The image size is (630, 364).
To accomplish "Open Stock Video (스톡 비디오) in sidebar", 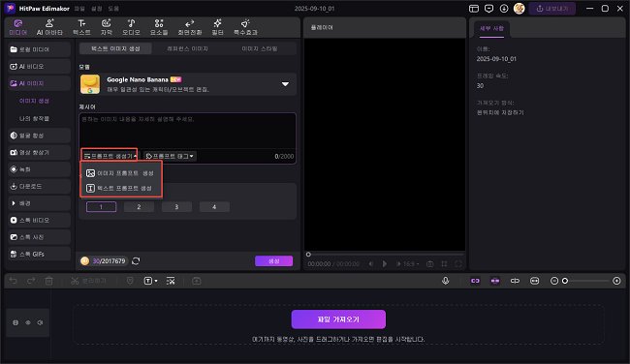I will pyautogui.click(x=39, y=220).
